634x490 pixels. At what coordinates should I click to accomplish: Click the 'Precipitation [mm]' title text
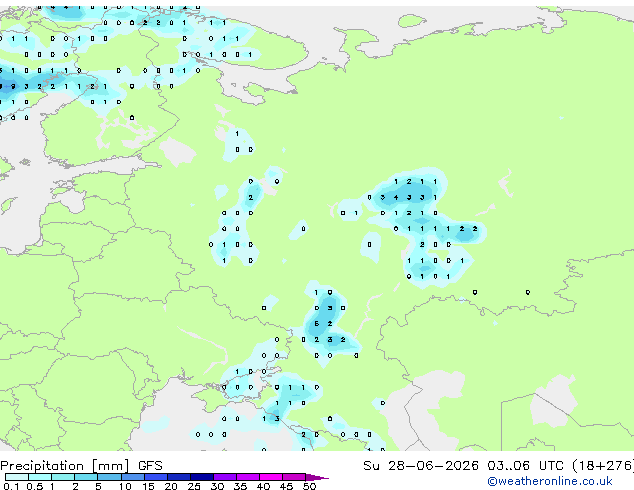pyautogui.click(x=65, y=466)
